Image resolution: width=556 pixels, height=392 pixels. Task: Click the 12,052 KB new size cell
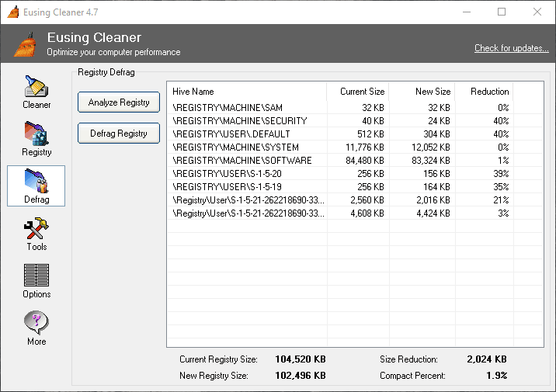point(431,147)
